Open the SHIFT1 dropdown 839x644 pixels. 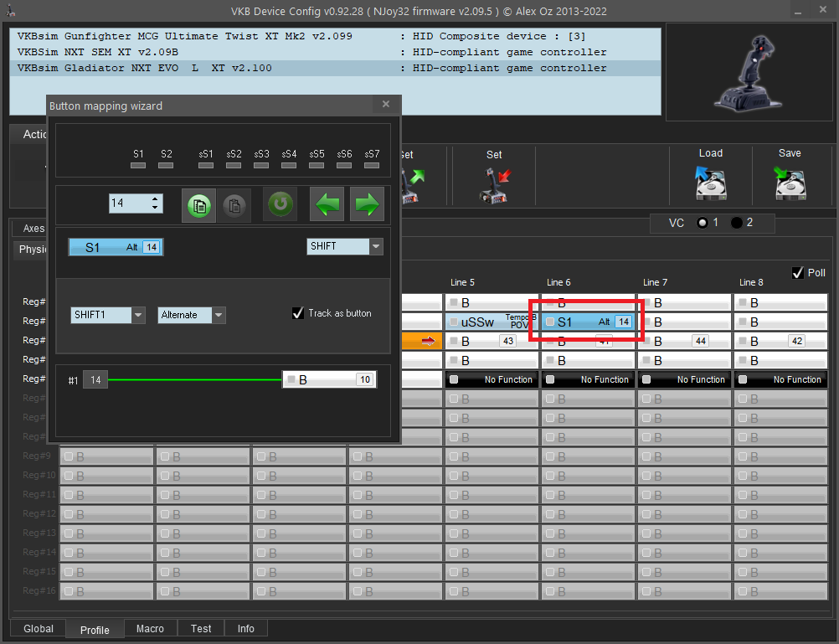coord(138,315)
